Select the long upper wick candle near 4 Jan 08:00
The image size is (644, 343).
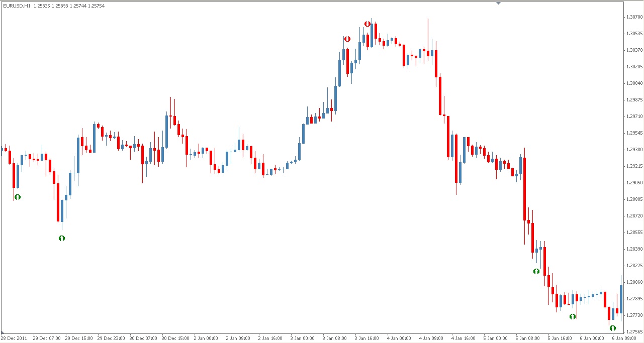[428, 40]
